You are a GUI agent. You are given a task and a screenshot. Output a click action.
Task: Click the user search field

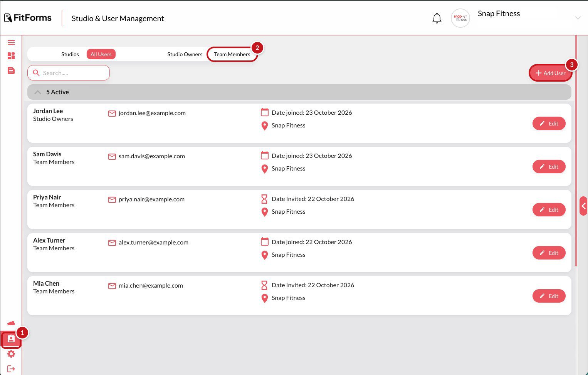tap(69, 73)
